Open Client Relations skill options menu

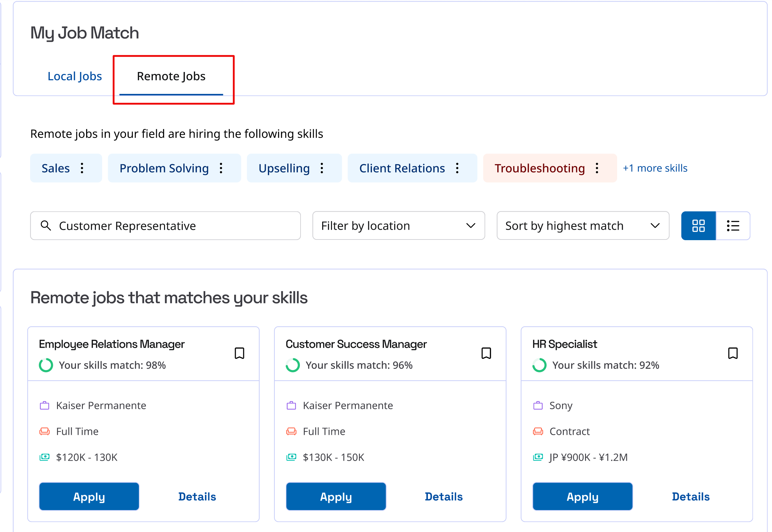click(x=457, y=168)
